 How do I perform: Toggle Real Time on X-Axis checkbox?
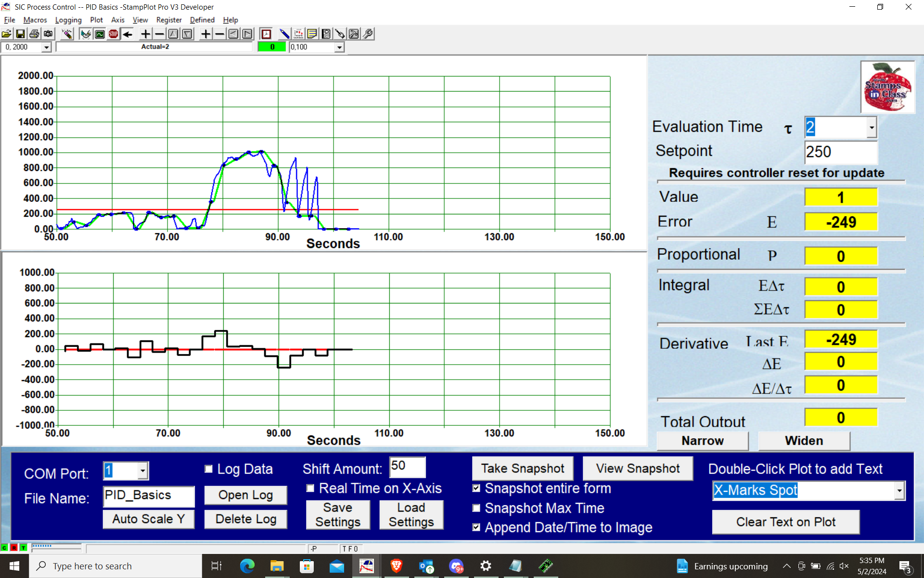[x=310, y=488]
